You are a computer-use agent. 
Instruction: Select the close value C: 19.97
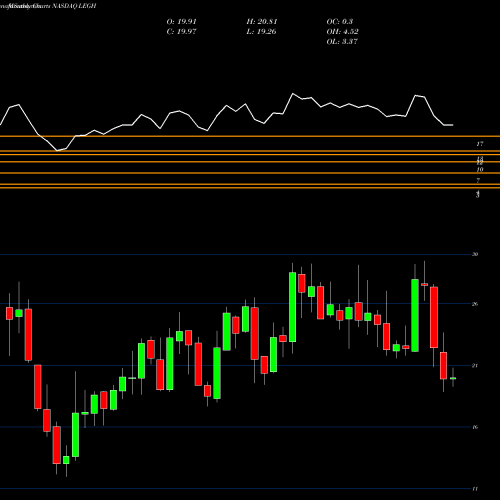(181, 32)
